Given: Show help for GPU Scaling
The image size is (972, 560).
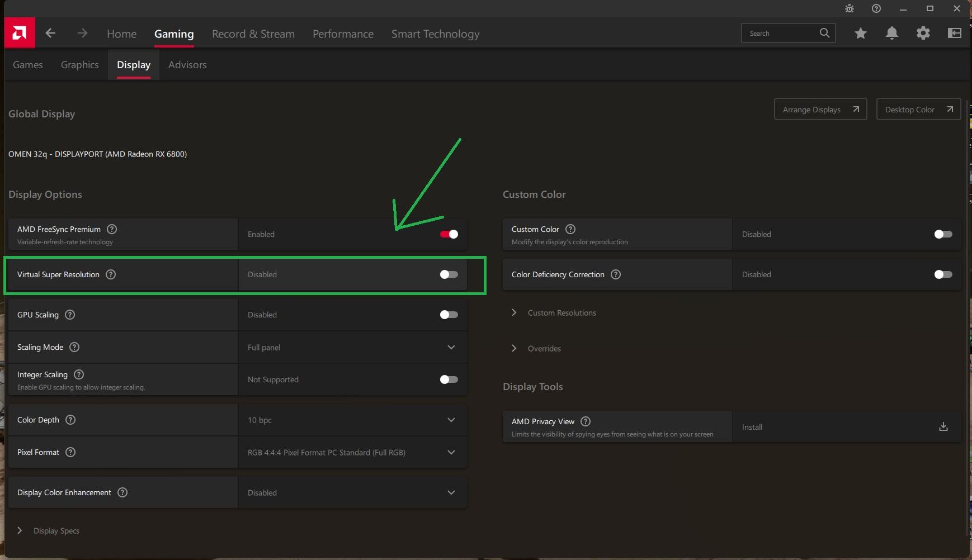Looking at the screenshot, I should 70,315.
